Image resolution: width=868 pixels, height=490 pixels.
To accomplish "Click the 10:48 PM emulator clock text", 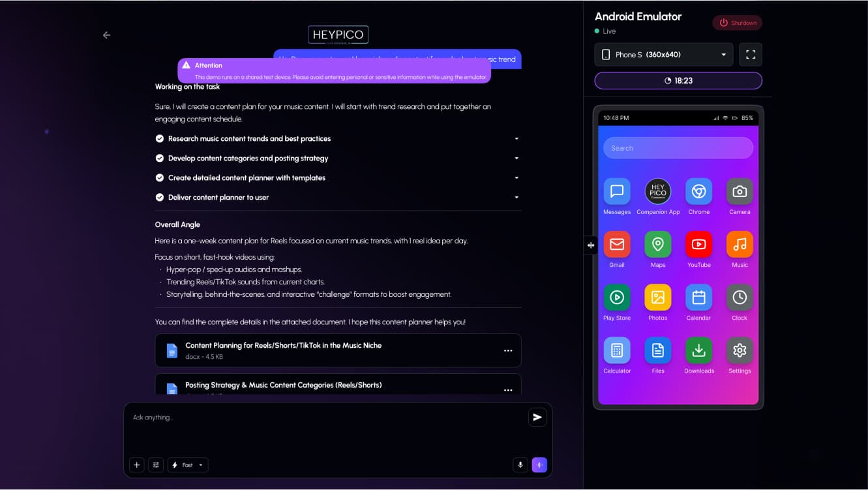I will click(616, 118).
